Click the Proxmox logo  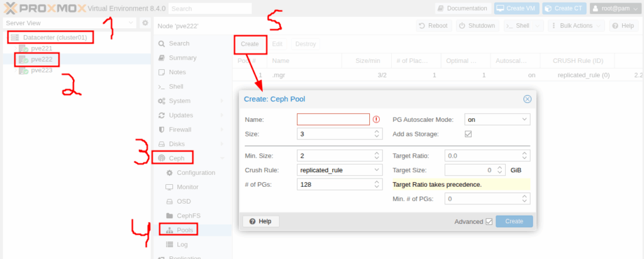click(45, 8)
